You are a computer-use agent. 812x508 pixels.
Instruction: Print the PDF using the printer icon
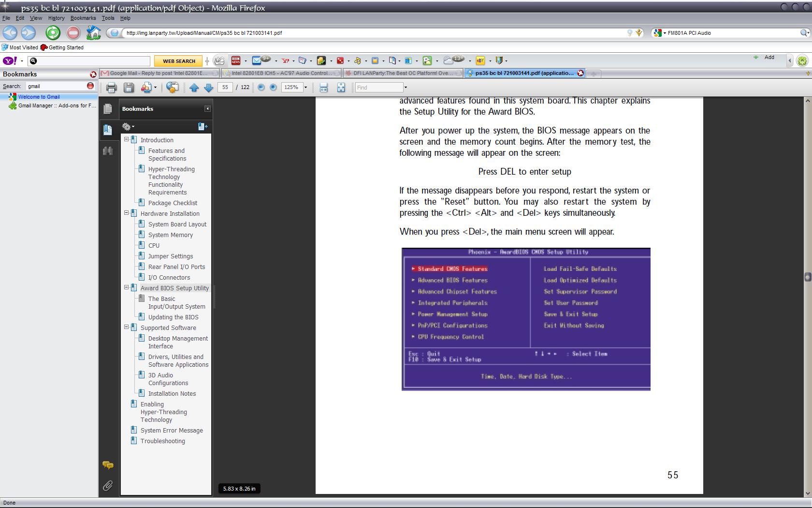[x=111, y=88]
